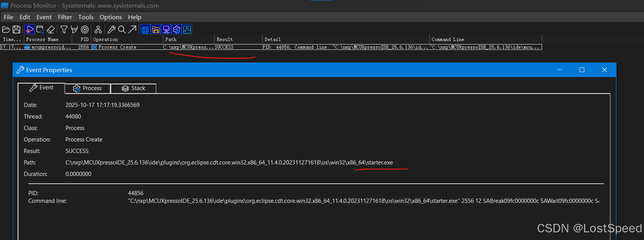Click the Path value ending starter.exe
Image resolution: width=644 pixels, height=240 pixels.
point(229,163)
